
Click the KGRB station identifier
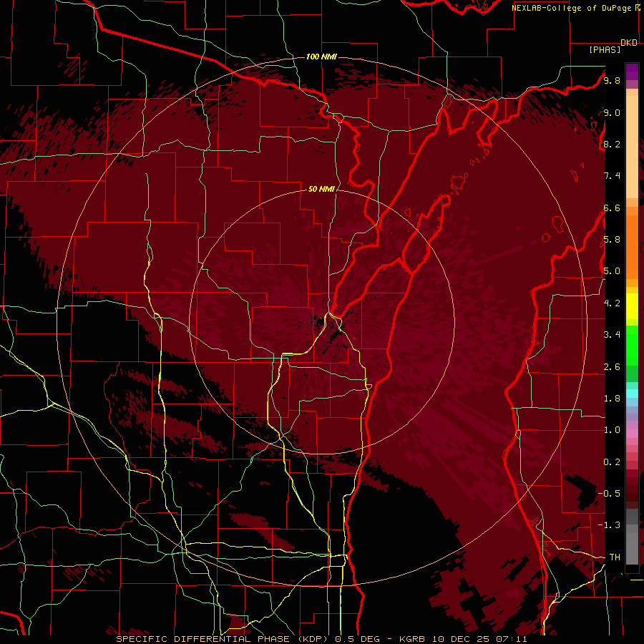(413, 639)
